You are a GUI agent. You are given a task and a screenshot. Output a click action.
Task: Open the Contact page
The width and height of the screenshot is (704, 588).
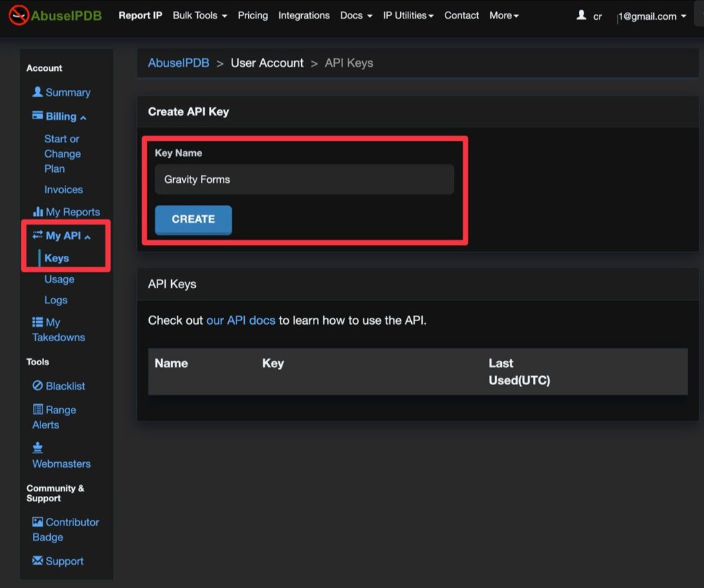point(461,15)
